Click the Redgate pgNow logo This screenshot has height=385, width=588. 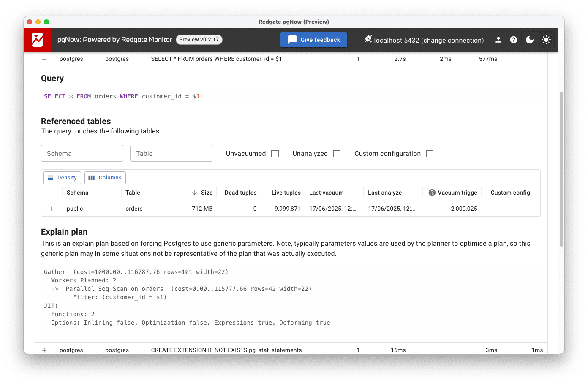click(36, 39)
